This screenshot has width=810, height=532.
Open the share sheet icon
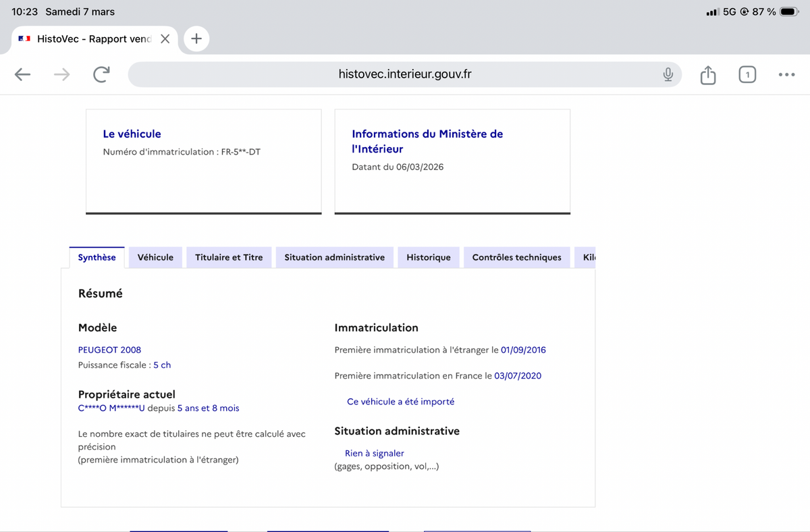[707, 75]
